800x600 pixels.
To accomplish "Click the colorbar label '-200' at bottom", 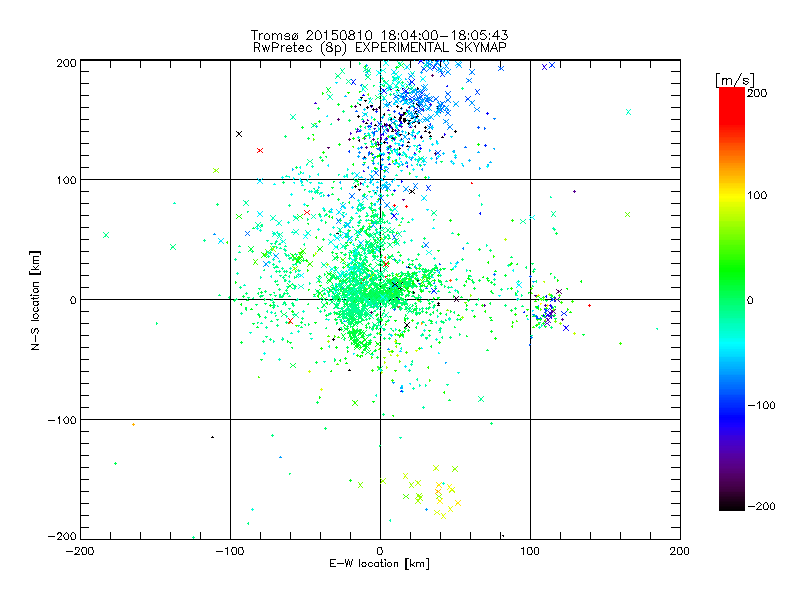I will pos(761,506).
